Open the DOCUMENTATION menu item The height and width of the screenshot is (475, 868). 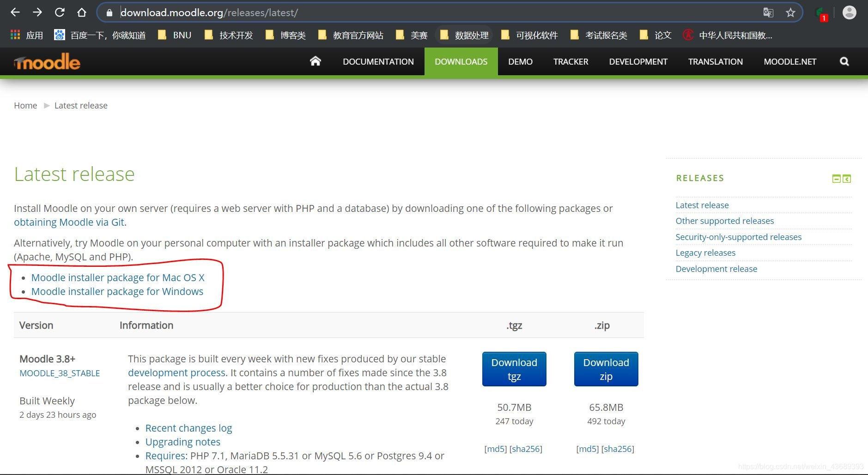click(x=378, y=61)
